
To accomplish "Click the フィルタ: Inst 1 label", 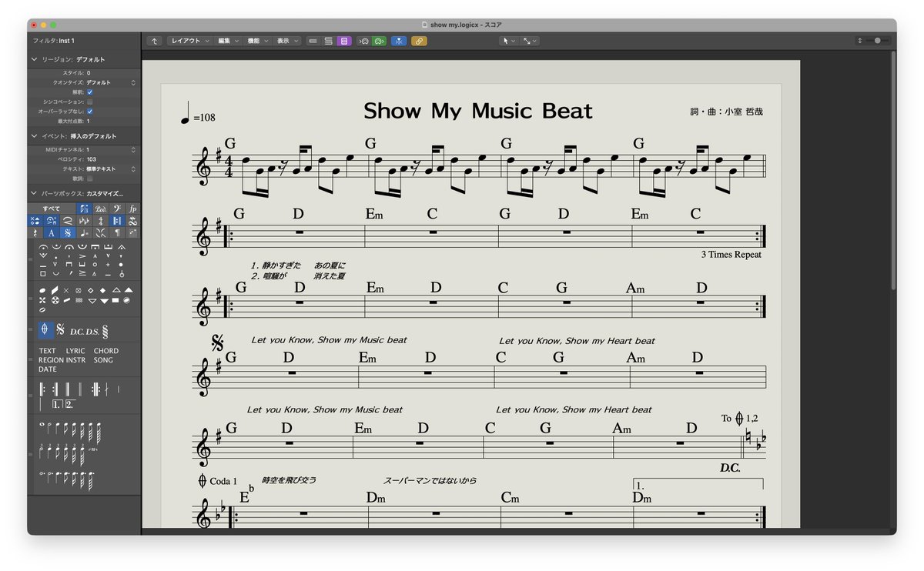I will pyautogui.click(x=54, y=40).
